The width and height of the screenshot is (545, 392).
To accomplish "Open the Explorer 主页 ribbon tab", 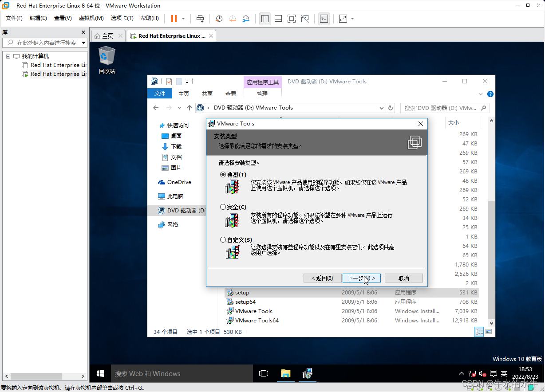I will [x=184, y=94].
